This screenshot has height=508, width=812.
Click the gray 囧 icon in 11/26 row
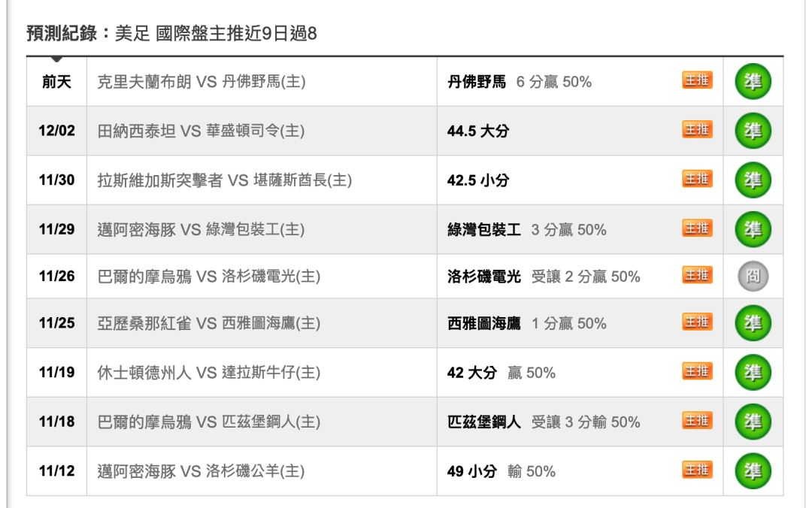(753, 276)
